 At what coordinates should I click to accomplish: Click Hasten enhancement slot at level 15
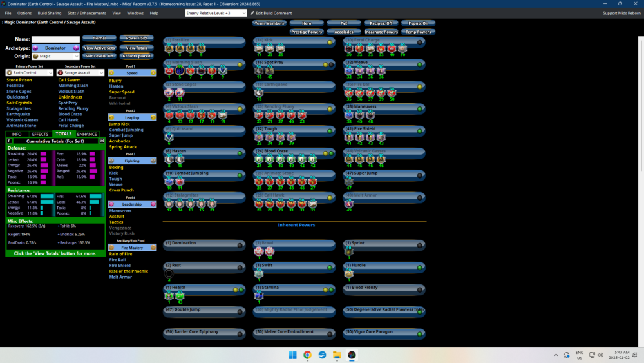coord(180,159)
